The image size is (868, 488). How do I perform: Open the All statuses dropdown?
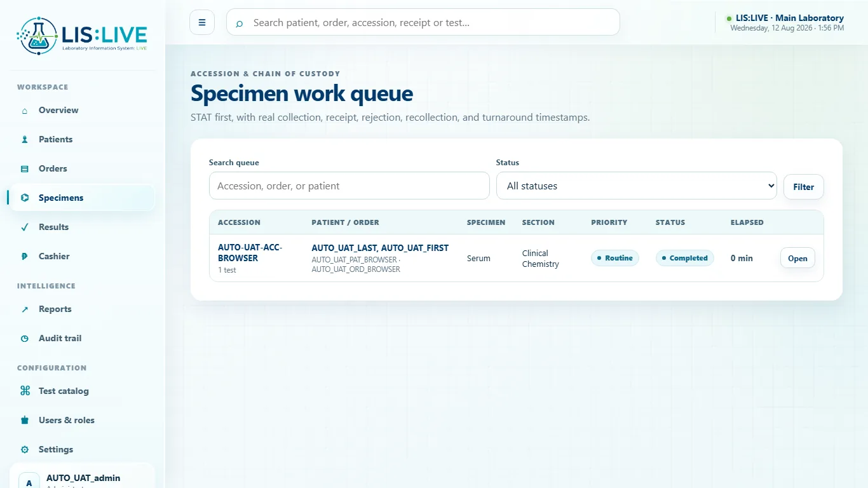tap(636, 186)
